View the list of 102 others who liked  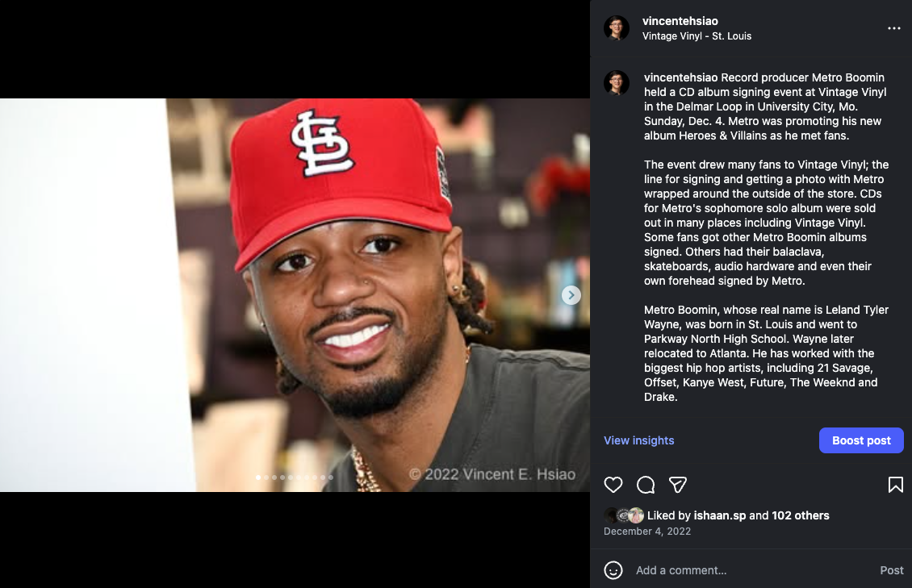tap(801, 515)
